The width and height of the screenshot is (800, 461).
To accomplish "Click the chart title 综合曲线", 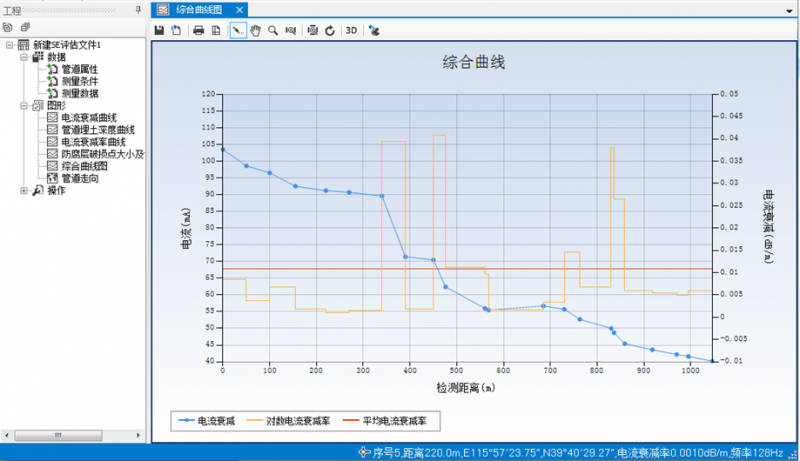I will [x=473, y=63].
